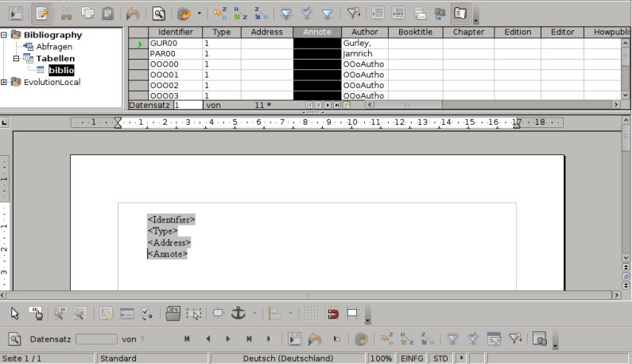Select the arrow pointer tool in lower toolbar
The width and height of the screenshot is (632, 364).
[14, 313]
